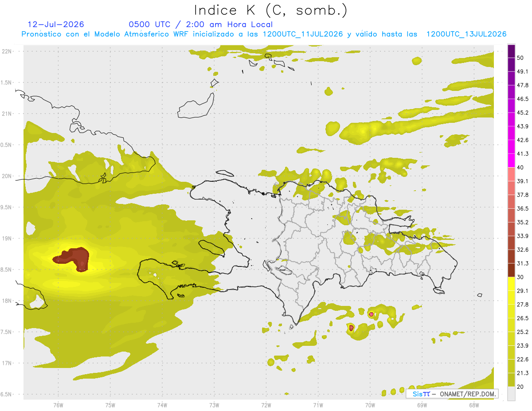The height and width of the screenshot is (411, 532).
Task: Click the "75W" longitude label
Action: 110,405
